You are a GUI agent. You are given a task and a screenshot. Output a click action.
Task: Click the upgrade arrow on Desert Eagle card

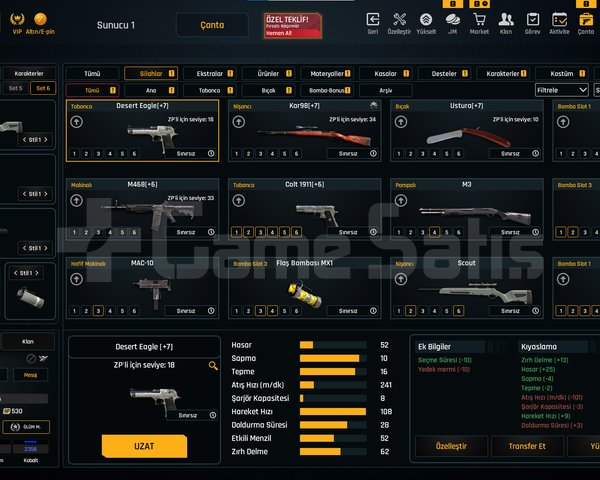(x=77, y=122)
